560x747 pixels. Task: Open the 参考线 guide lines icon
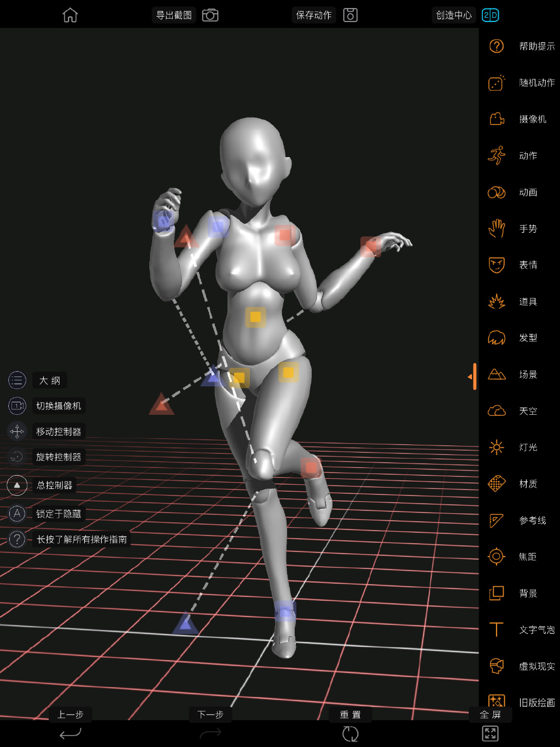point(497,520)
